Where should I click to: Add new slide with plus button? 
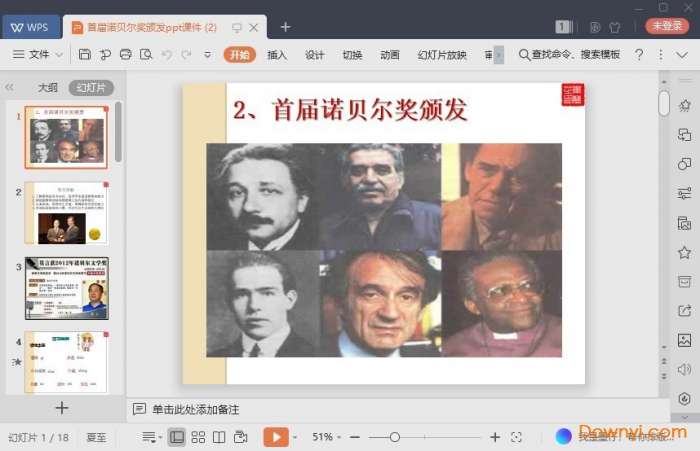pos(62,407)
